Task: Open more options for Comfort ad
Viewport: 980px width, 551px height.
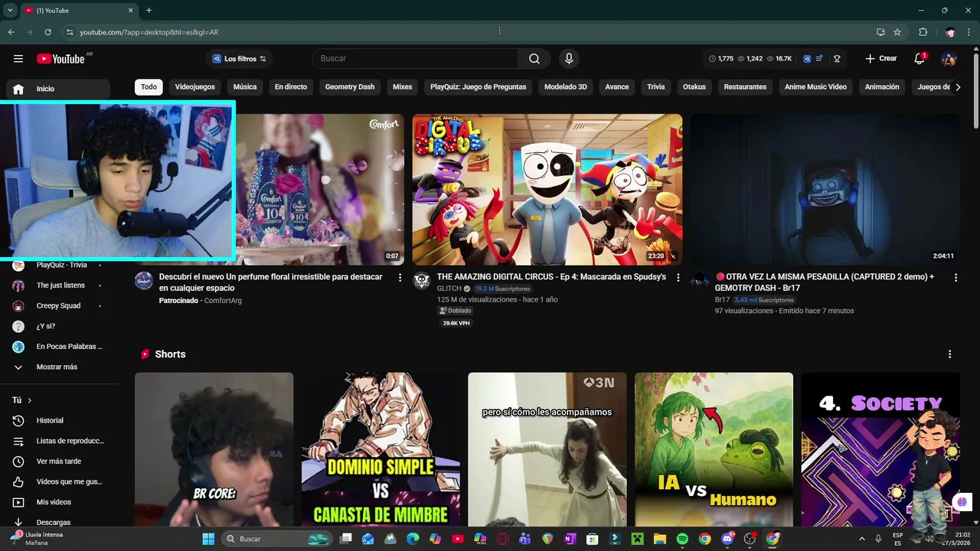Action: coord(400,277)
